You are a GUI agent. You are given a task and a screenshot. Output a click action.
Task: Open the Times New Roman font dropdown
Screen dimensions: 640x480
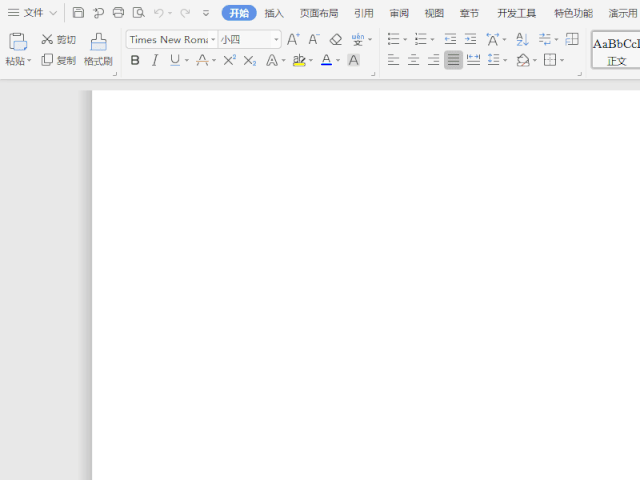[213, 40]
